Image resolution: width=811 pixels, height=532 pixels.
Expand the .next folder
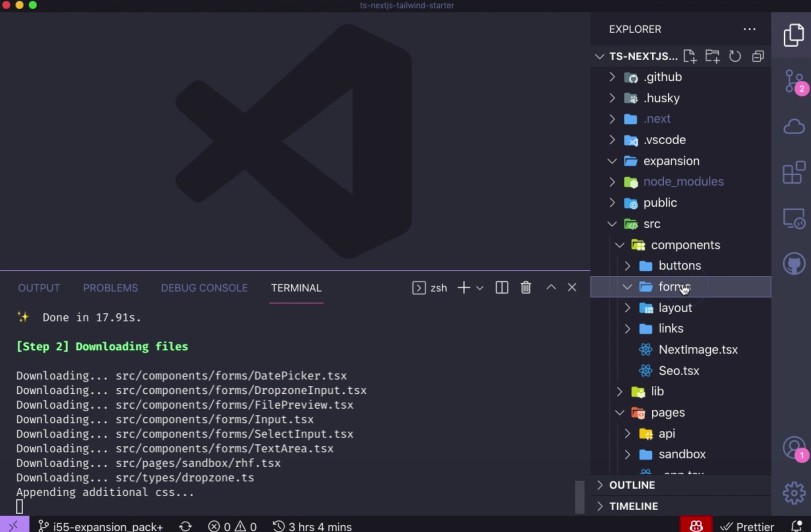681,119
